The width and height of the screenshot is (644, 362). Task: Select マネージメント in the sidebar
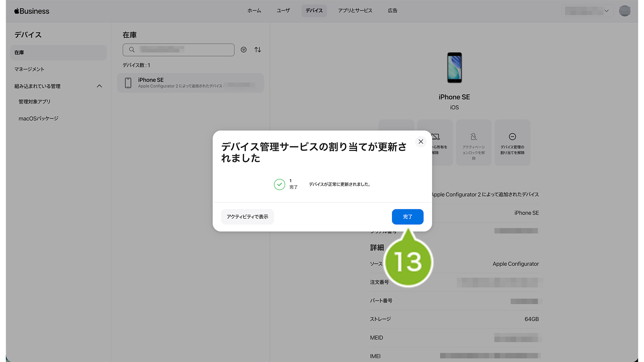[x=29, y=69]
